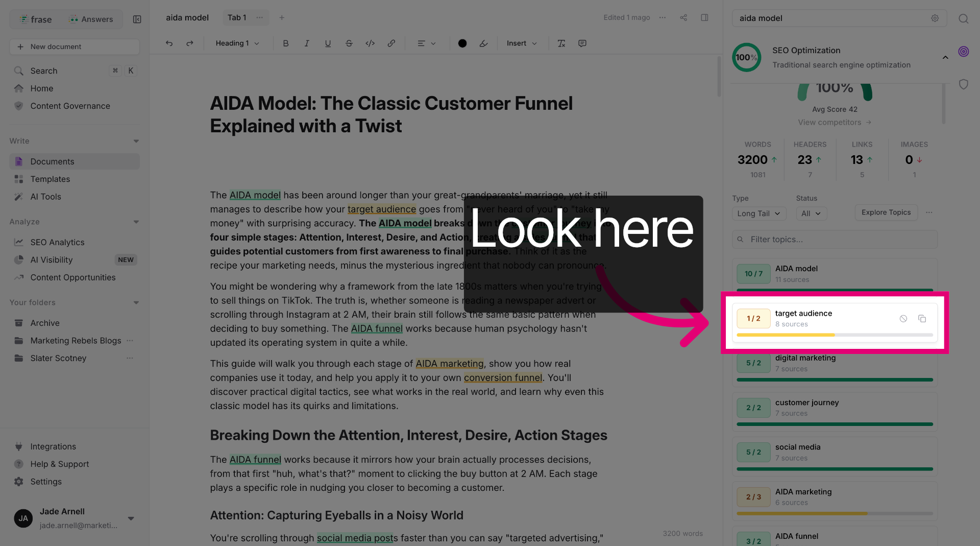Click the Filter topics field

[835, 240]
